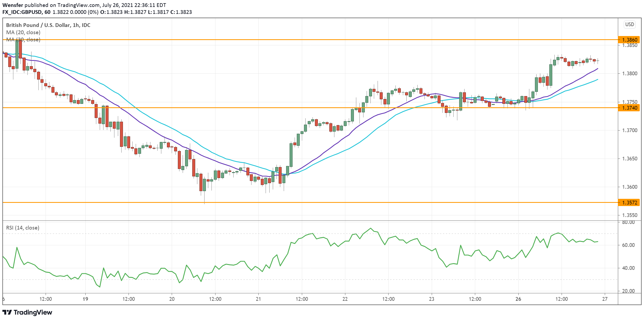Click the Wensfer author name

coord(13,5)
